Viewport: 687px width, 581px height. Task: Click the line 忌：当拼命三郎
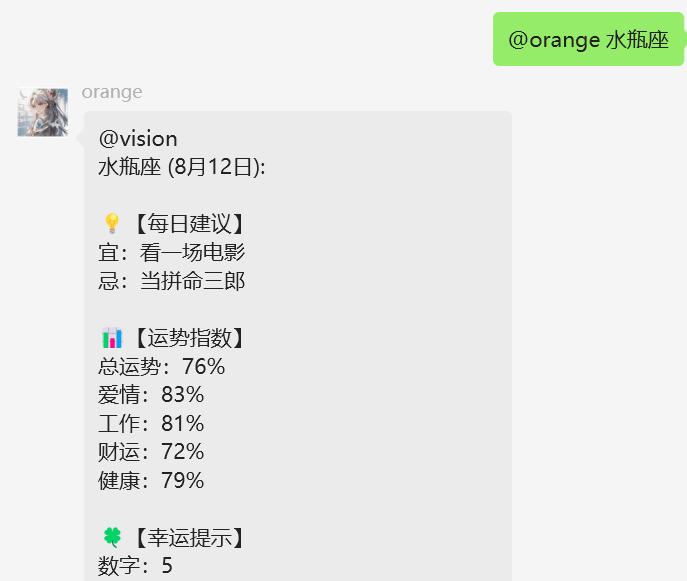coord(171,281)
